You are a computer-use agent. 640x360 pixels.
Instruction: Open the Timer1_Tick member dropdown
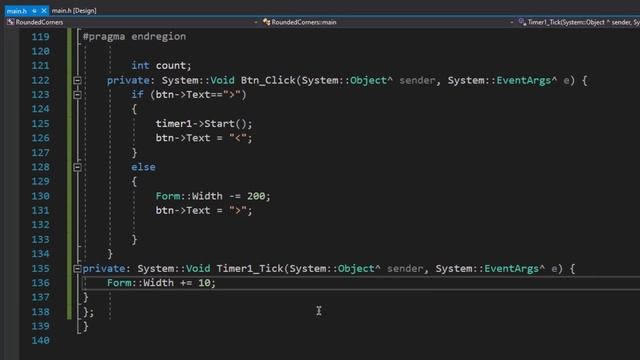coord(583,22)
